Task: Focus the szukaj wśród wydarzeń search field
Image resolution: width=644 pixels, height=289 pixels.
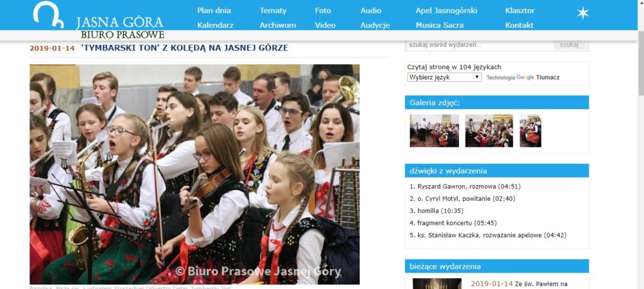Action: coord(479,45)
